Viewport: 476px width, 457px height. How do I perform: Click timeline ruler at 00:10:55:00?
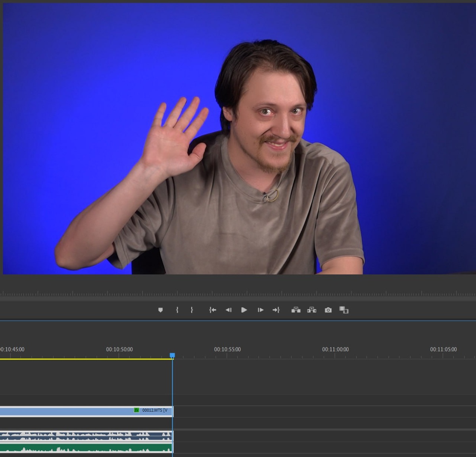227,355
